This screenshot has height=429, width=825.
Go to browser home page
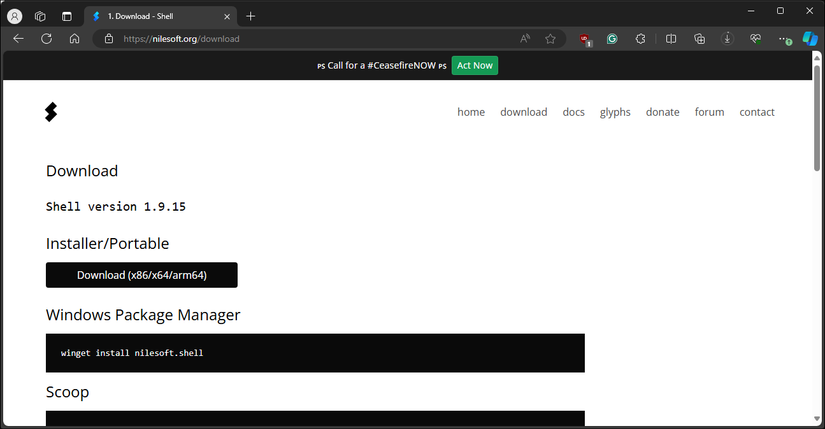click(x=75, y=38)
